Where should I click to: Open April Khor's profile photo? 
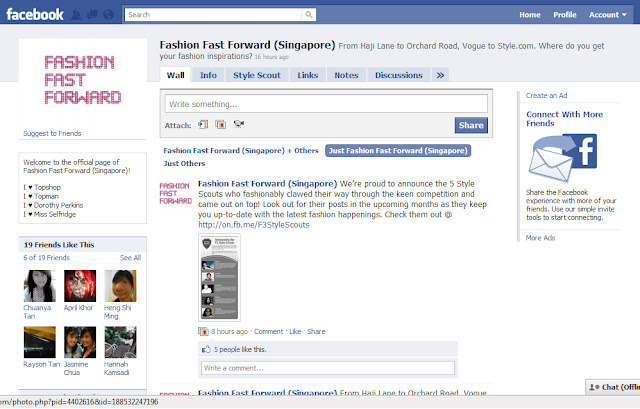[80, 286]
